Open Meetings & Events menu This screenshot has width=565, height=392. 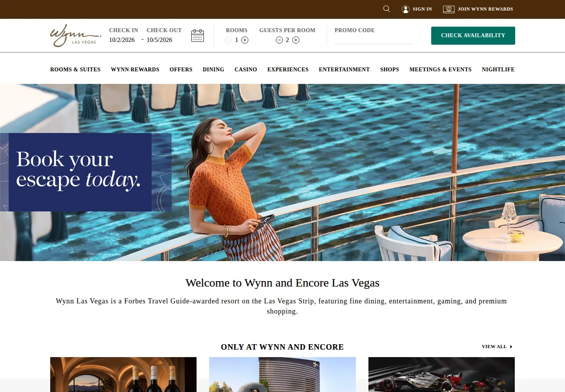(440, 69)
